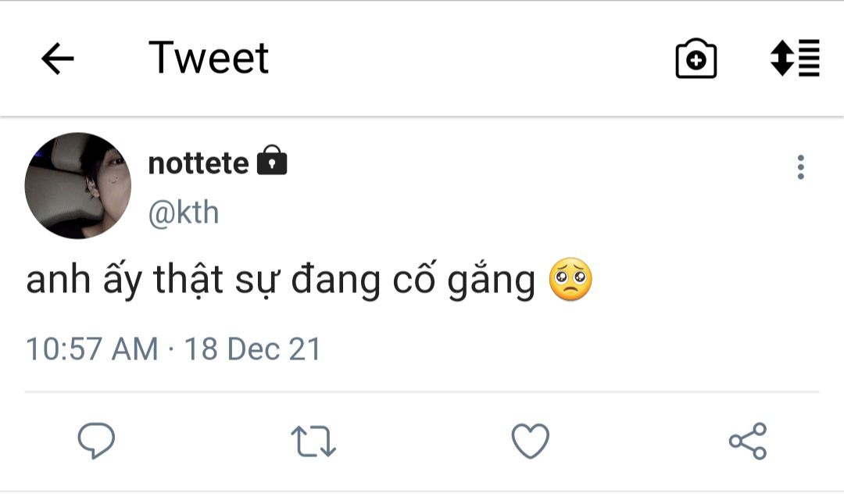Visit the @kth handle

(184, 213)
